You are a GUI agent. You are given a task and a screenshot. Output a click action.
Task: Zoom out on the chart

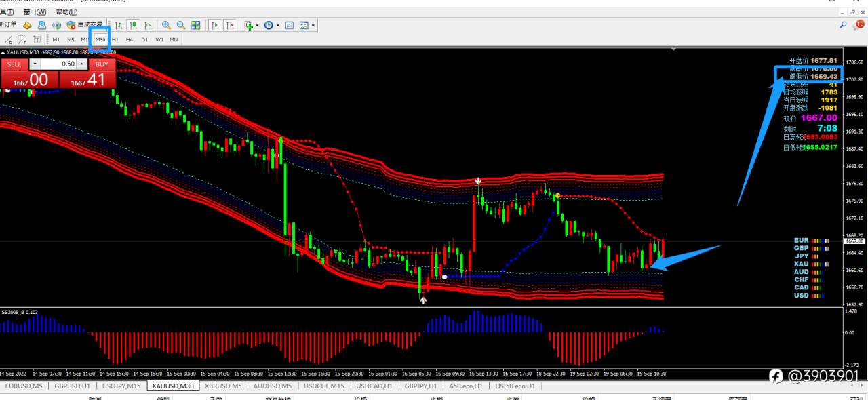(181, 25)
